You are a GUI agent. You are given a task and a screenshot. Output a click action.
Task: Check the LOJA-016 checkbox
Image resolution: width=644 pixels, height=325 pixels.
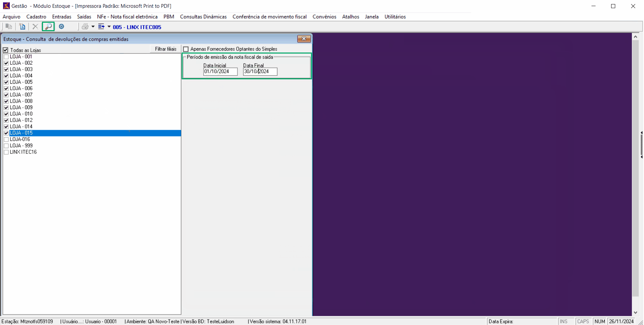coord(6,139)
